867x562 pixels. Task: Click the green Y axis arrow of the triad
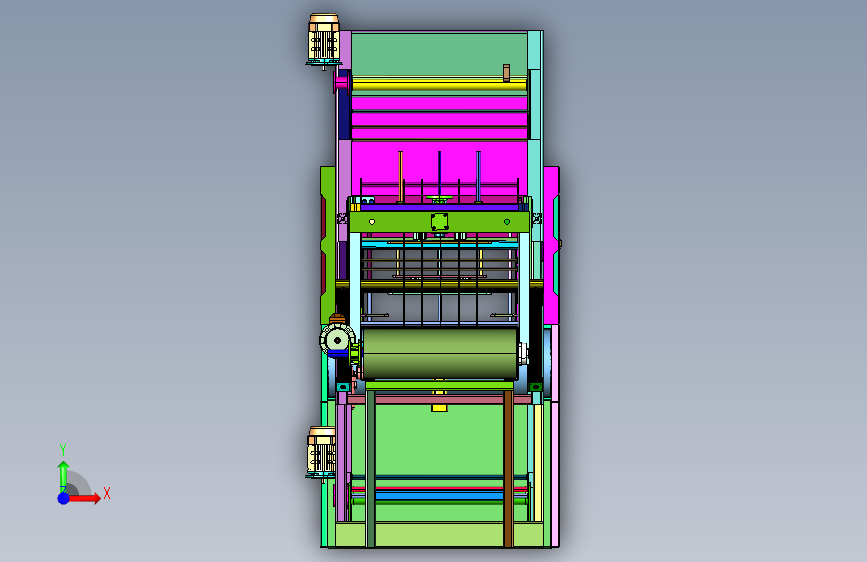63,476
